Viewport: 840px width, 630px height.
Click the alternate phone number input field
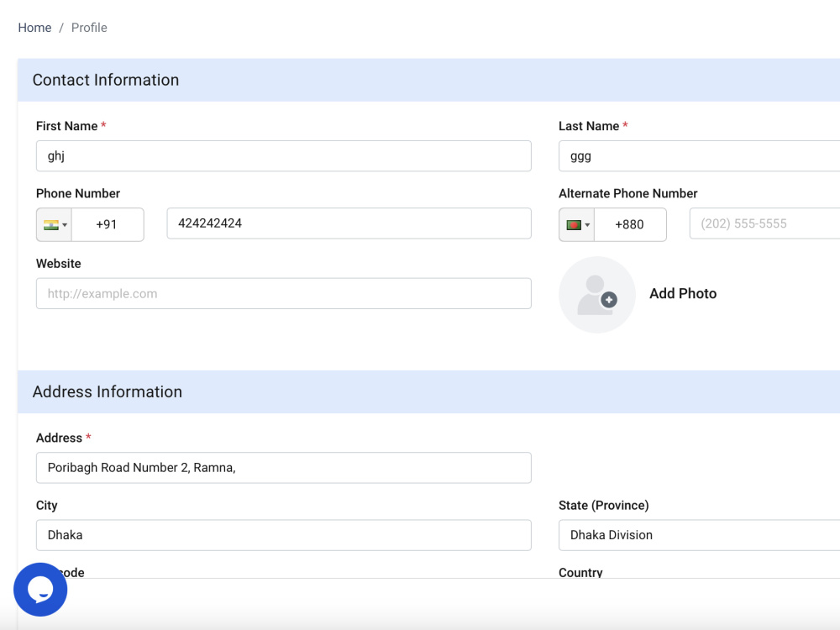click(764, 223)
